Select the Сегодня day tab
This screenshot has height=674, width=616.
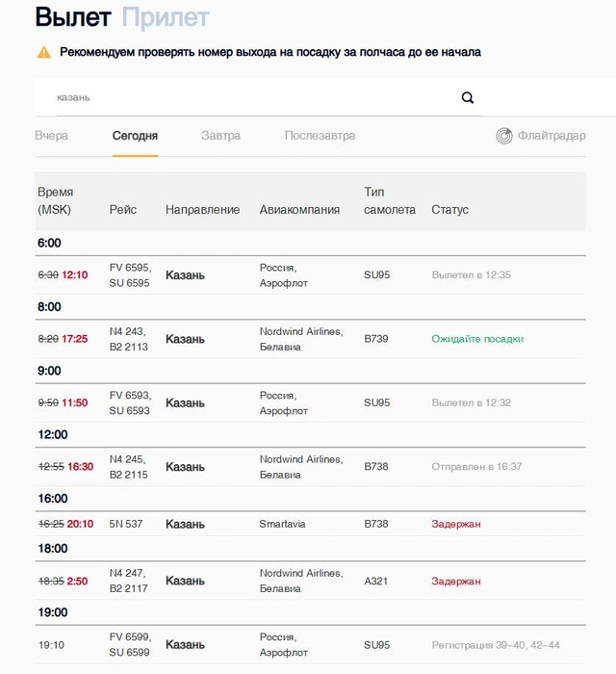[x=135, y=136]
